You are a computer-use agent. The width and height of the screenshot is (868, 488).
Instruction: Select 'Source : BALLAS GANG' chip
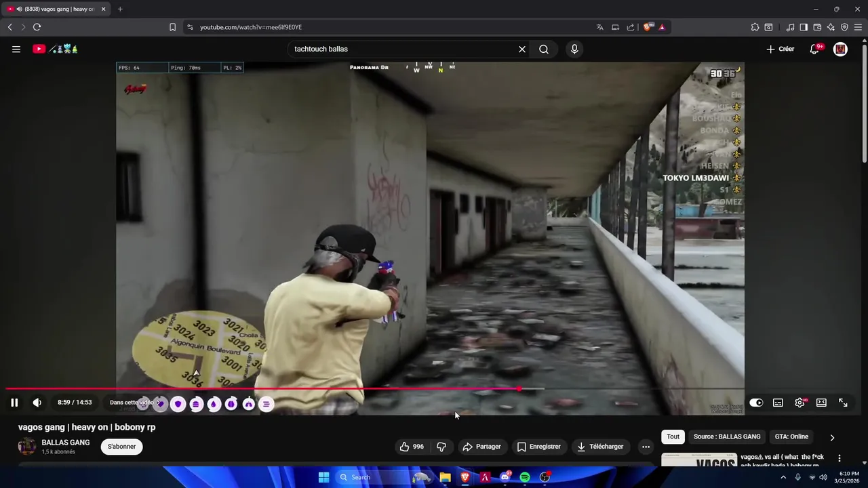pos(727,437)
